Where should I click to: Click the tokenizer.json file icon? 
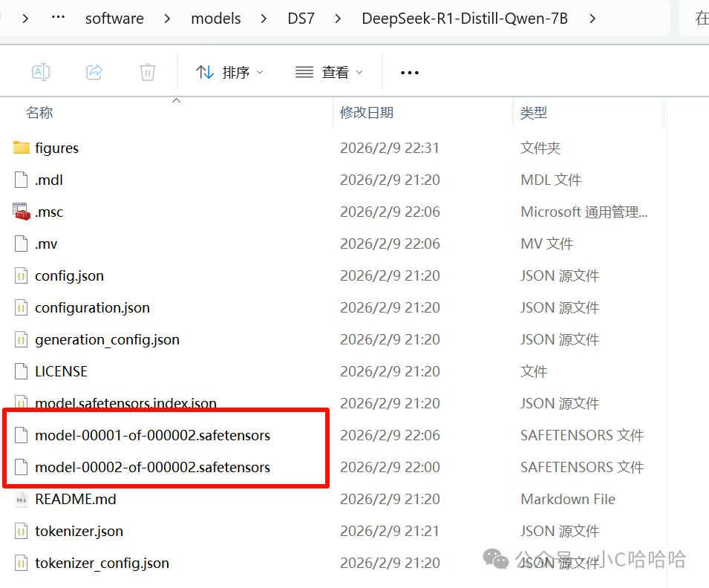(22, 531)
